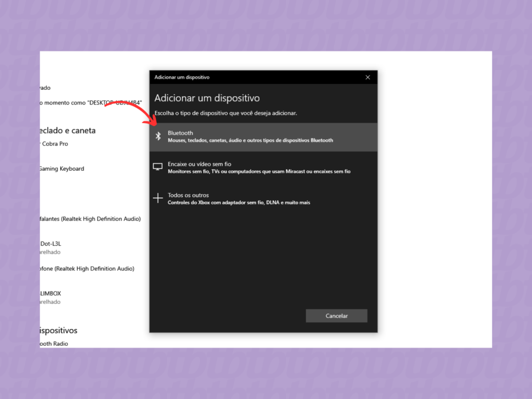Screen dimensions: 532x399
Task: Click the wireless display monitor icon
Action: click(159, 167)
